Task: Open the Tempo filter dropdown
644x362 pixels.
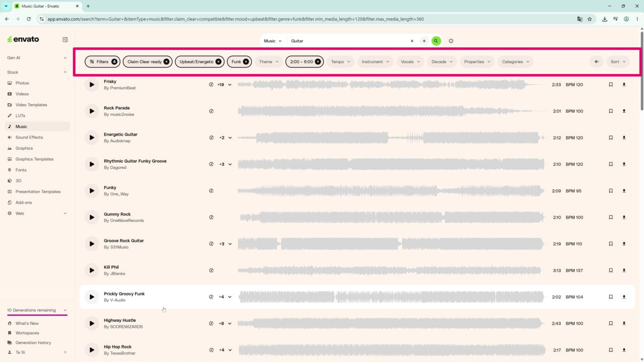Action: point(341,62)
